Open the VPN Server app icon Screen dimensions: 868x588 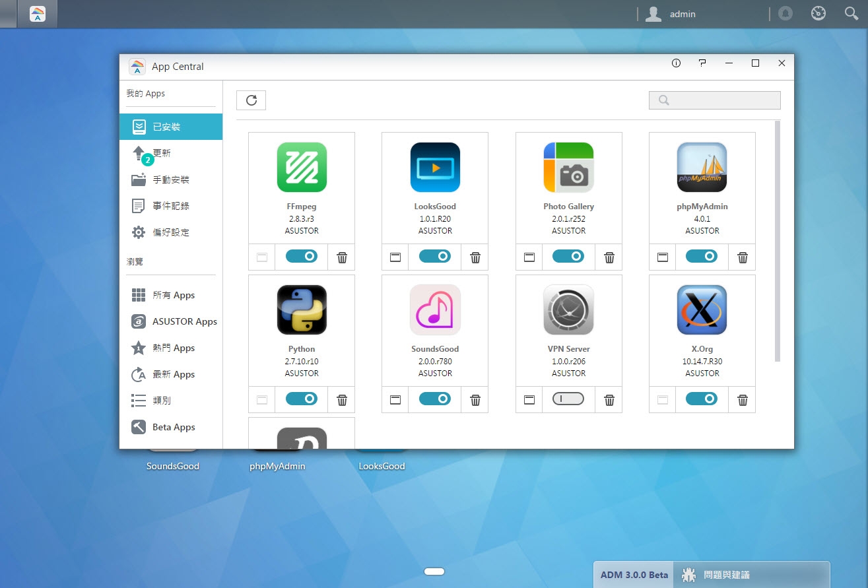coord(569,310)
